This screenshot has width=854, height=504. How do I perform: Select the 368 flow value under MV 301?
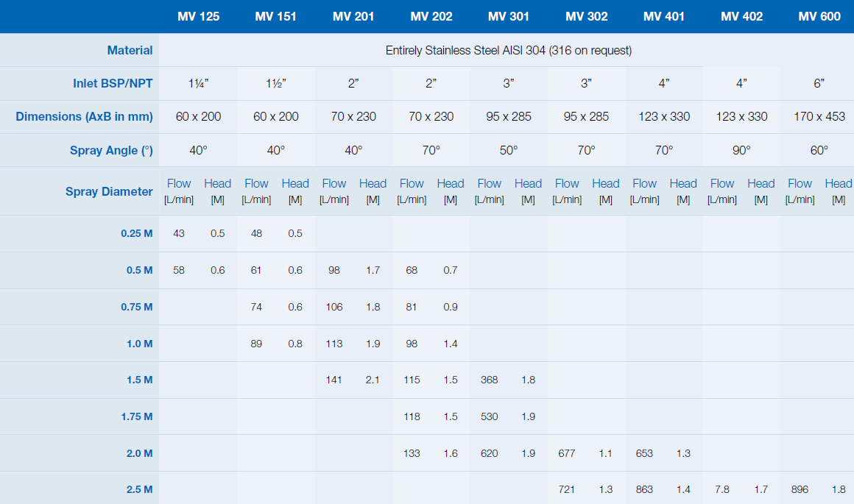pyautogui.click(x=489, y=380)
